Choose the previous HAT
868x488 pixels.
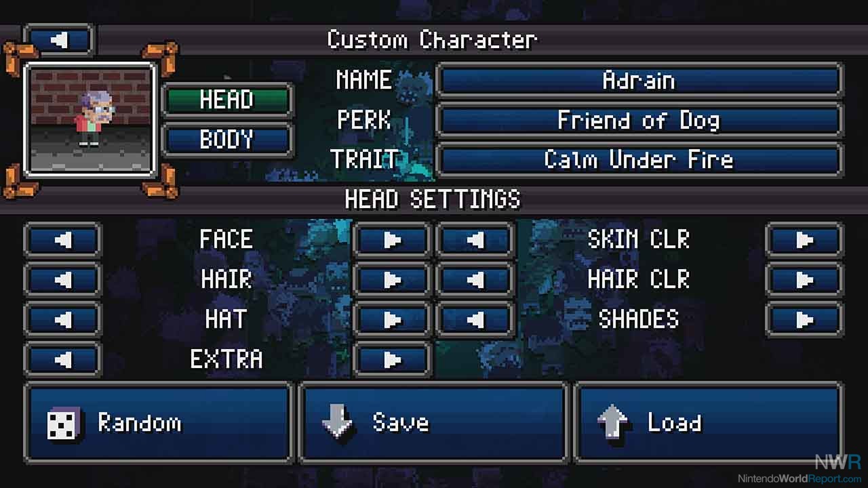63,319
